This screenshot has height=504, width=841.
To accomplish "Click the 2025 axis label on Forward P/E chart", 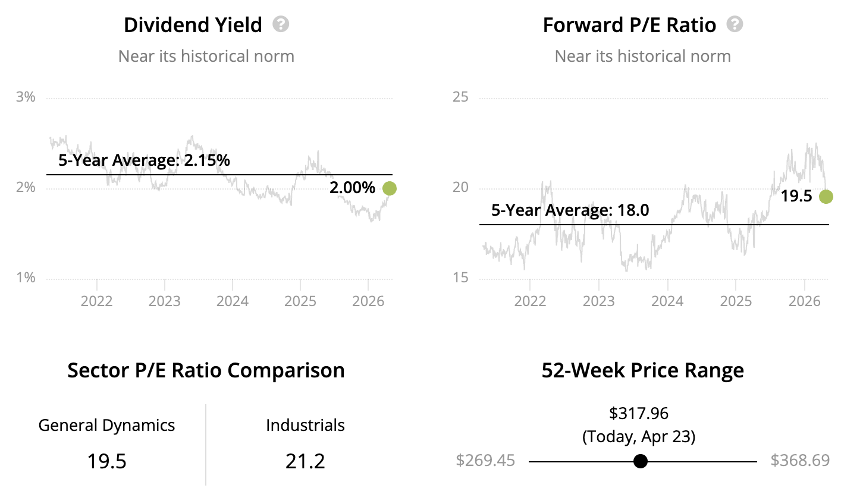I will pos(736,301).
